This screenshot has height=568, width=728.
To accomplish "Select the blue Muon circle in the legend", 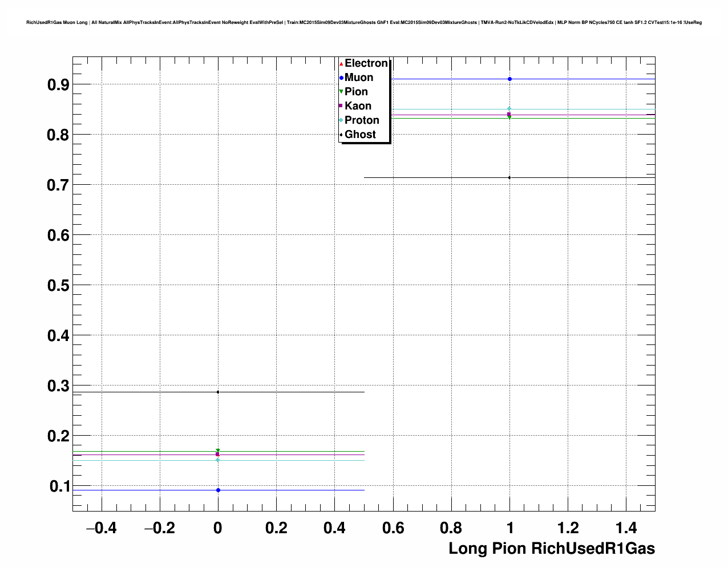I will [x=341, y=78].
